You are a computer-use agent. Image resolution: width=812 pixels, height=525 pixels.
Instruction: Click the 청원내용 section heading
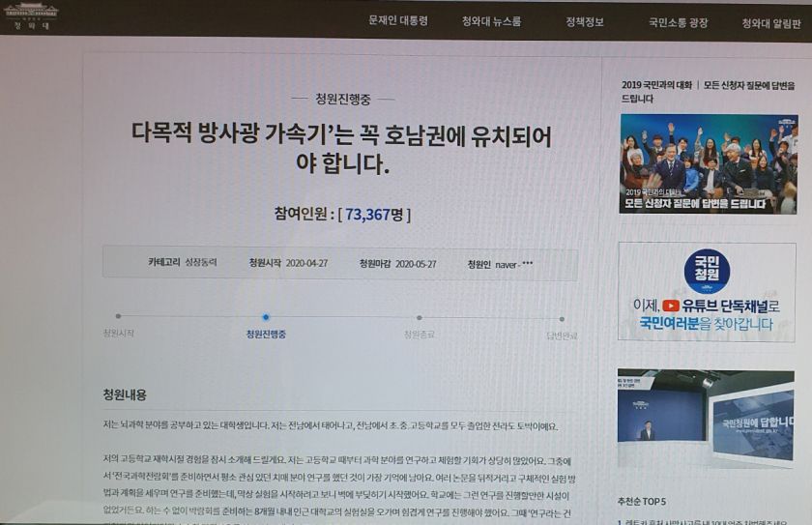125,394
